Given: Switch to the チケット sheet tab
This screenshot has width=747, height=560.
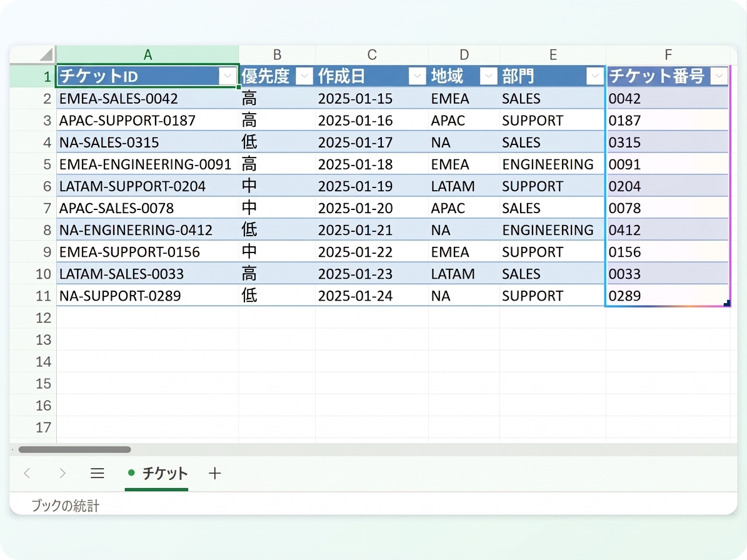Looking at the screenshot, I should pos(157,473).
